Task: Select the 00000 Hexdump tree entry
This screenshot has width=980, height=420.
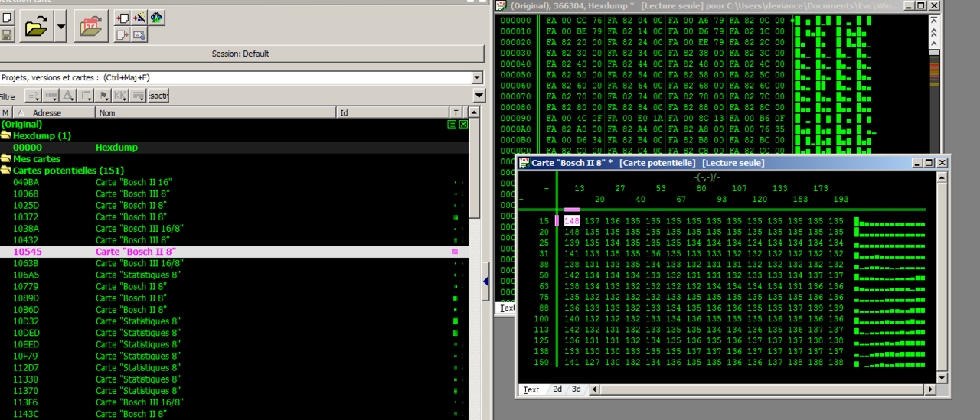Action: pos(28,148)
